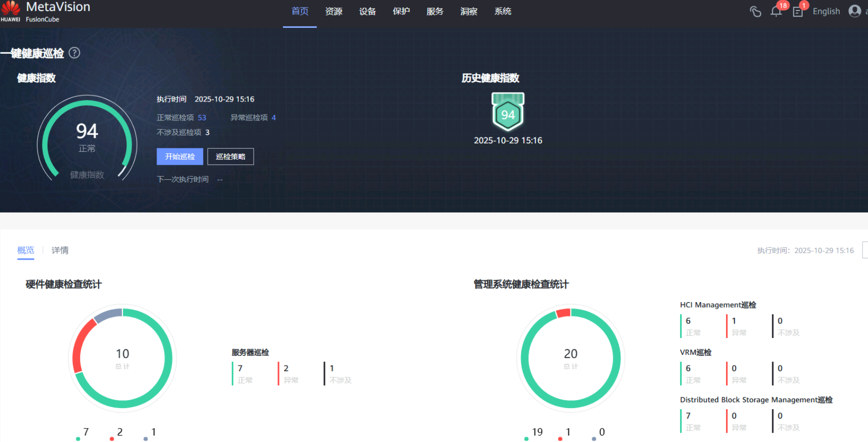Click the red legend dot for management abnormal
868x442 pixels.
[x=560, y=439]
